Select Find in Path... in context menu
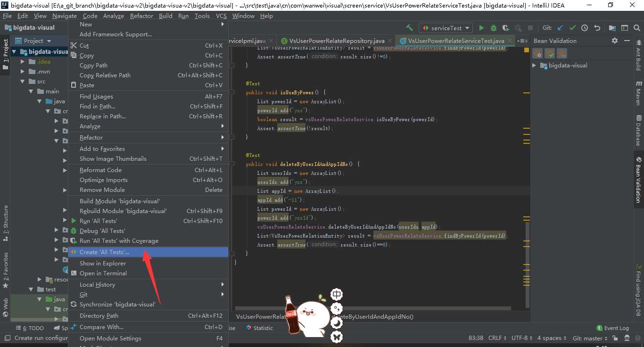 click(148, 106)
